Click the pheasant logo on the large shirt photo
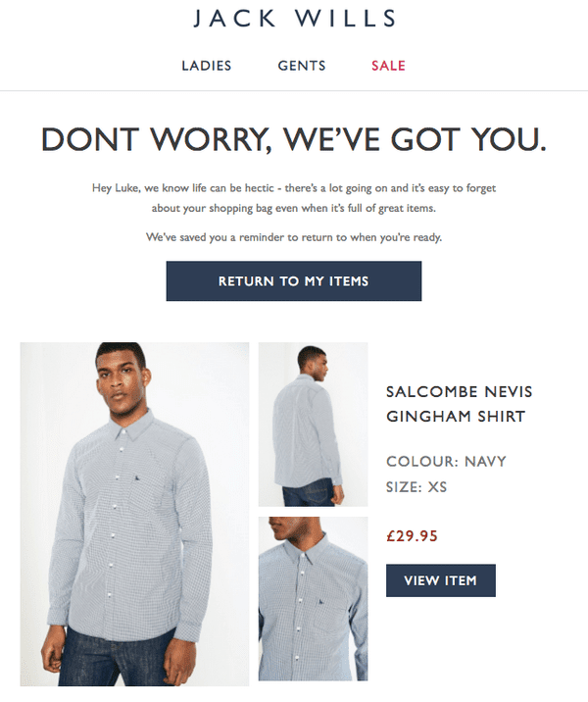Screen dimensions: 588x702 pyautogui.click(x=137, y=479)
